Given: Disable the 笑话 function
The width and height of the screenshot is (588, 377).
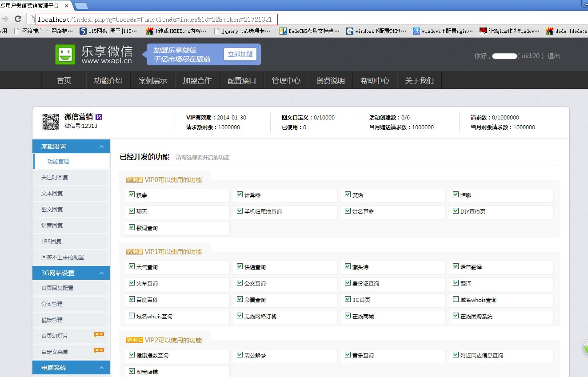Looking at the screenshot, I should [348, 194].
